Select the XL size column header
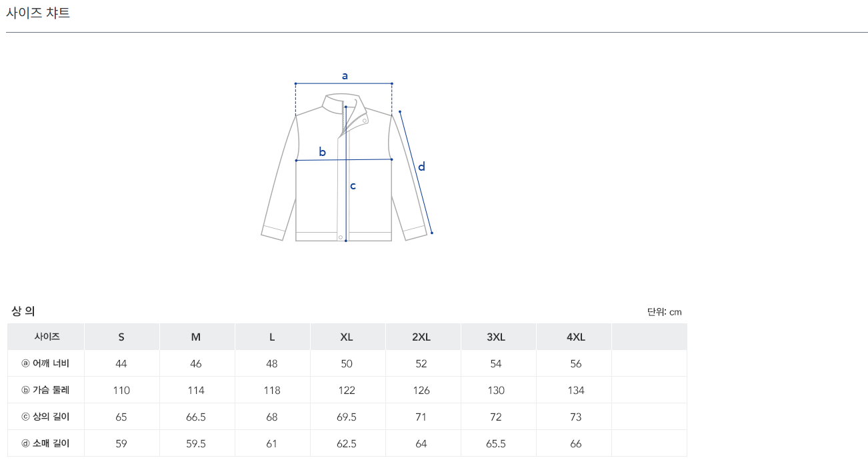 (347, 337)
